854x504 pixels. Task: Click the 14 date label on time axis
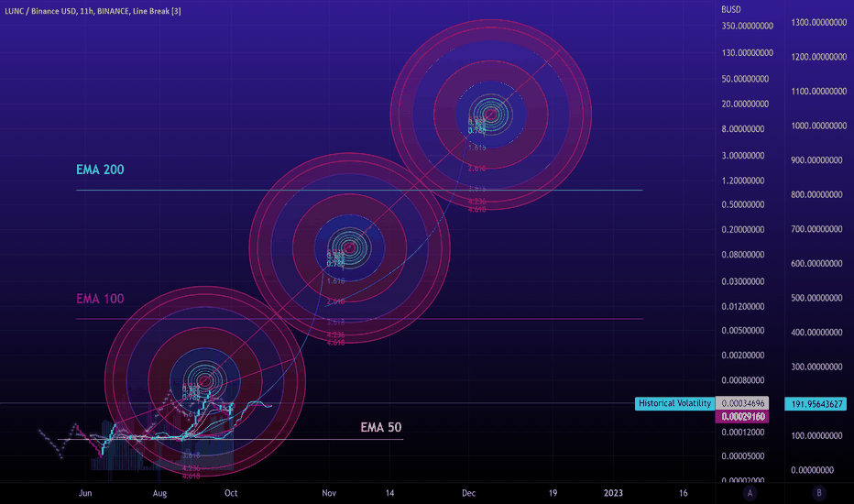click(390, 493)
